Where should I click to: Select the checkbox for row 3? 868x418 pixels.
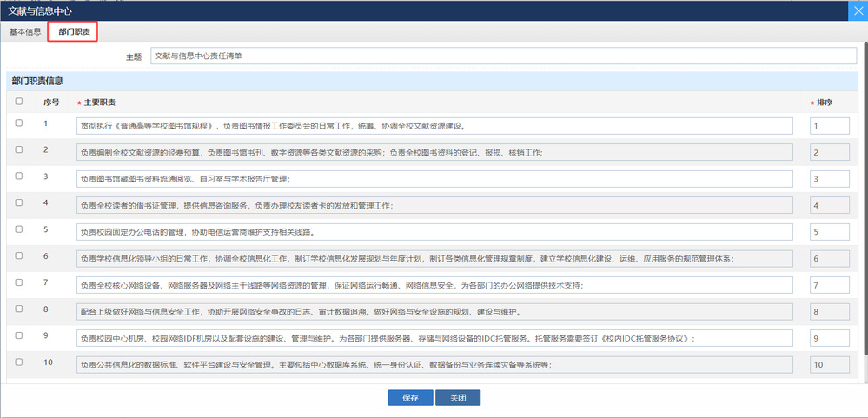(19, 176)
